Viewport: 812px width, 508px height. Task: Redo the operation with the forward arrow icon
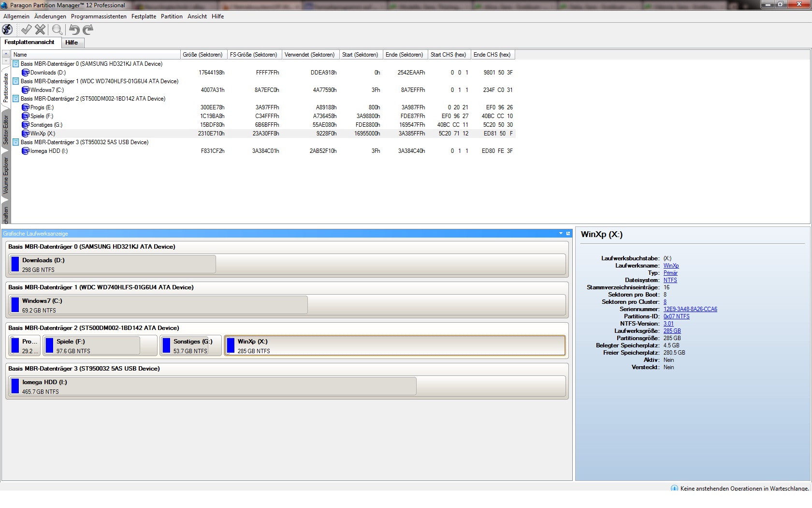pos(87,30)
